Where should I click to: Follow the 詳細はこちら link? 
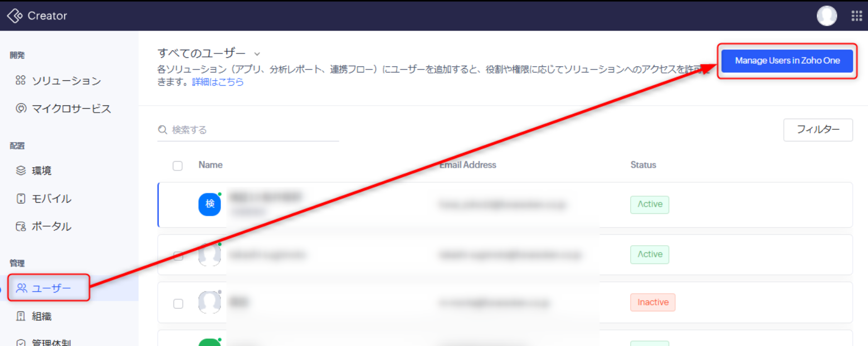pos(218,82)
